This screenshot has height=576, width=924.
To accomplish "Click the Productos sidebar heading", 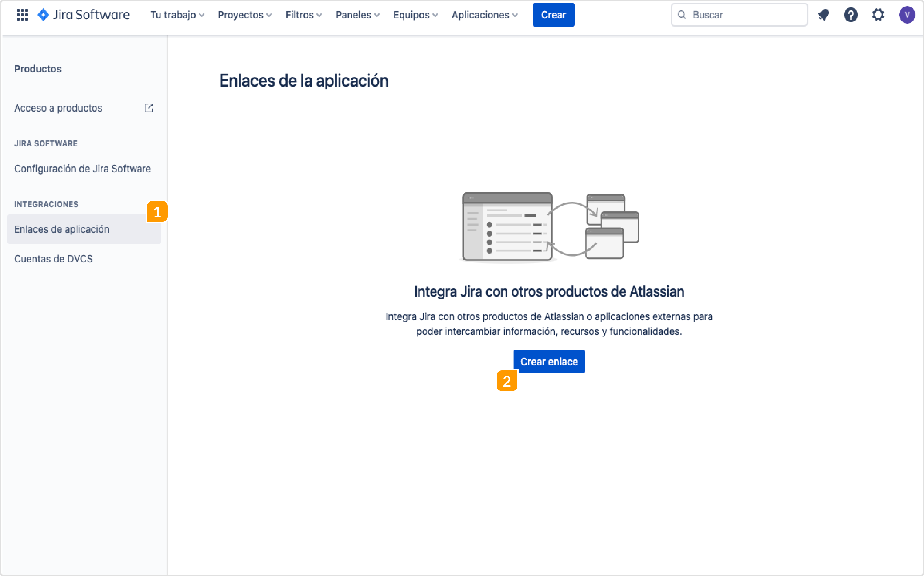I will (x=38, y=68).
